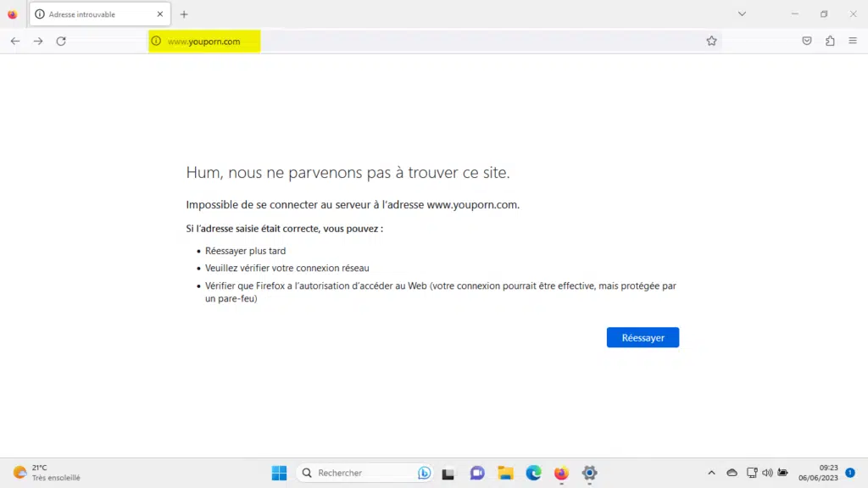Click the Réessayer button
Screen dimensions: 868x488
tap(643, 337)
